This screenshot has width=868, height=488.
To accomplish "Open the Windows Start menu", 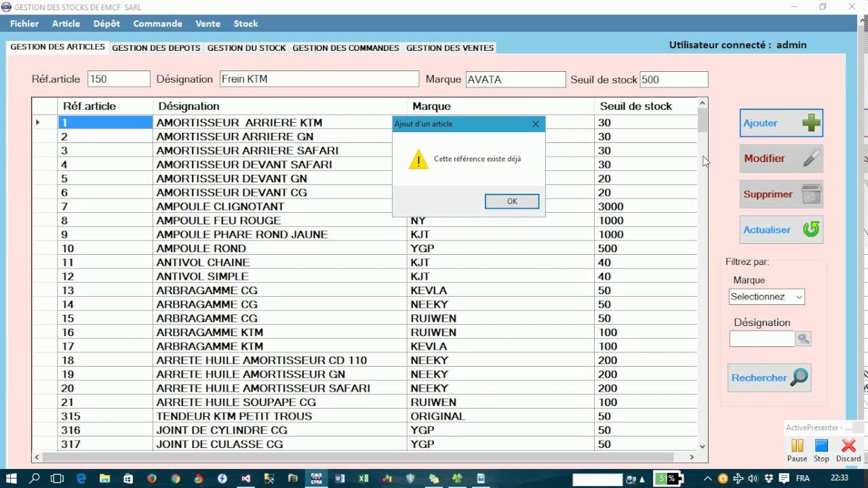I will tap(12, 479).
